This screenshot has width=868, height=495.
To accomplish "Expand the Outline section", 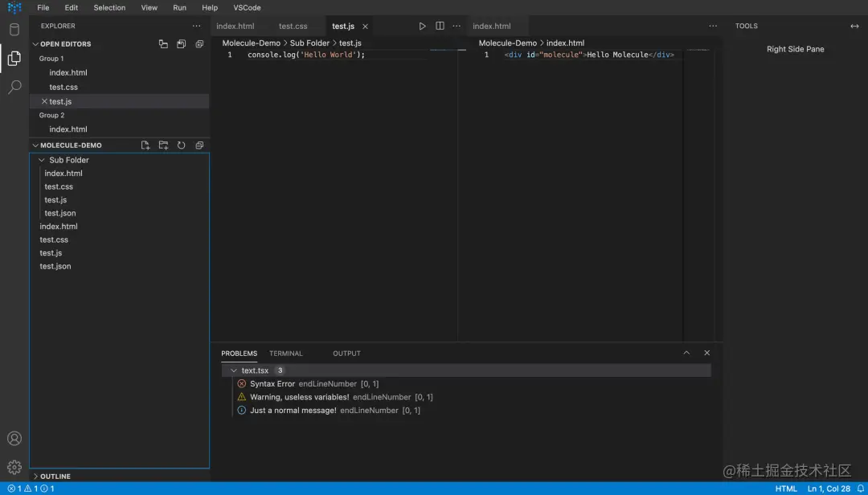I will click(x=35, y=477).
